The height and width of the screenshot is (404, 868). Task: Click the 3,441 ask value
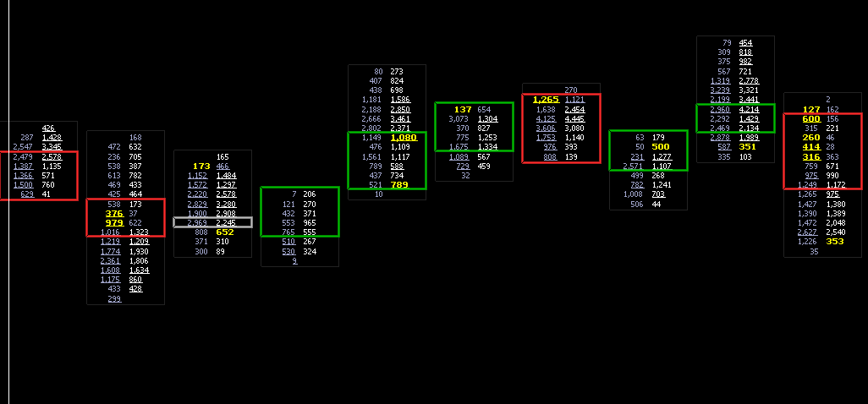[x=749, y=100]
